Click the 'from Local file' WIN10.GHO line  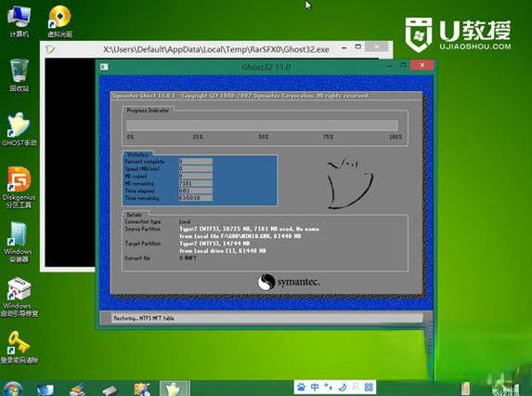(x=240, y=236)
